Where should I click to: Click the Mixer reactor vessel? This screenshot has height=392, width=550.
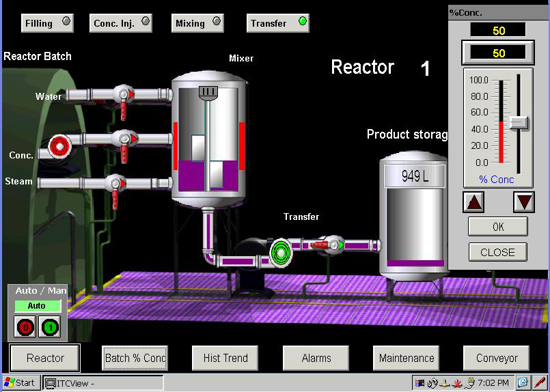pos(209,139)
